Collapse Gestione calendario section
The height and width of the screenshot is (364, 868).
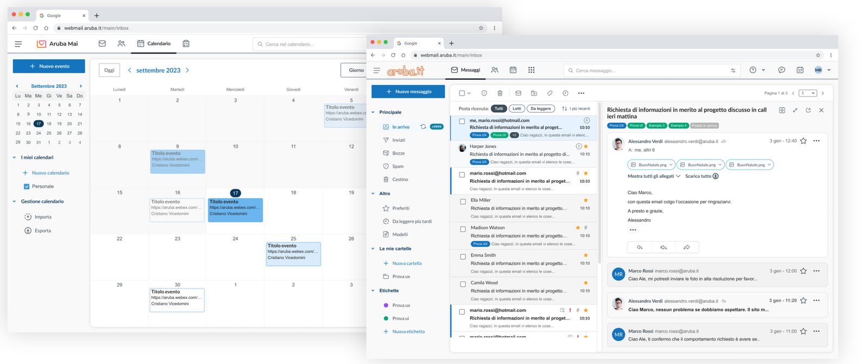coord(14,201)
